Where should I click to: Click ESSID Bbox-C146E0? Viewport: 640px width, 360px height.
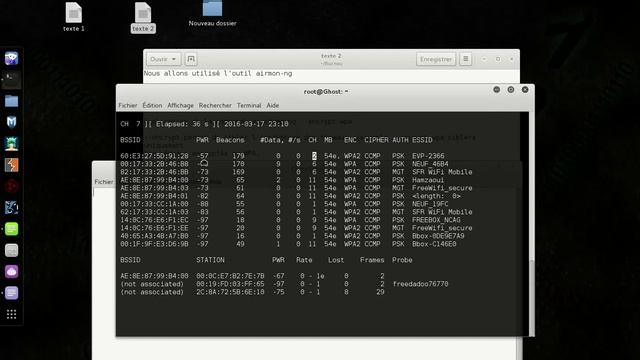[434, 244]
